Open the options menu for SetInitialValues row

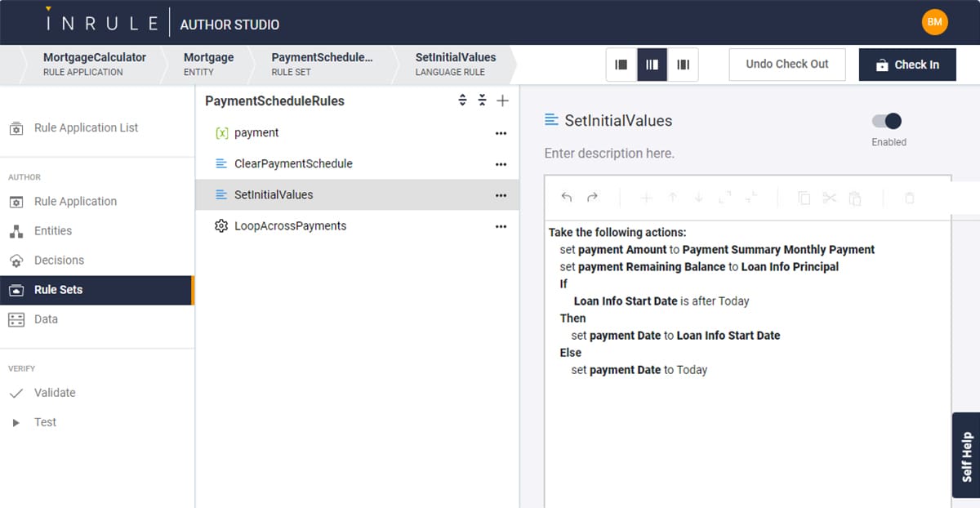click(501, 194)
